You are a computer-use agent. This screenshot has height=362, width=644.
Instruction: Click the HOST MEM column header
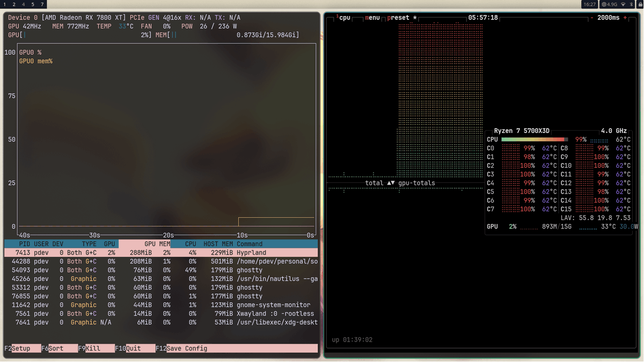pos(218,244)
